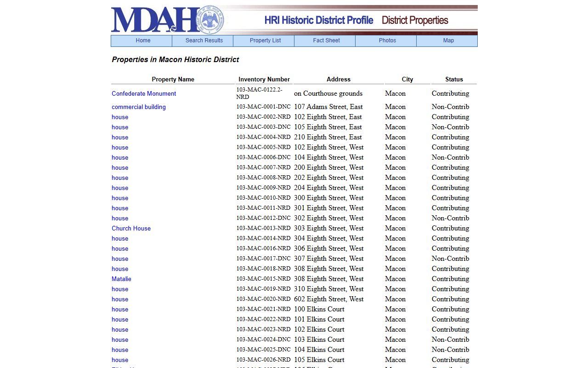Click the Status column header
Screen dimensions: 588x368
(x=454, y=79)
